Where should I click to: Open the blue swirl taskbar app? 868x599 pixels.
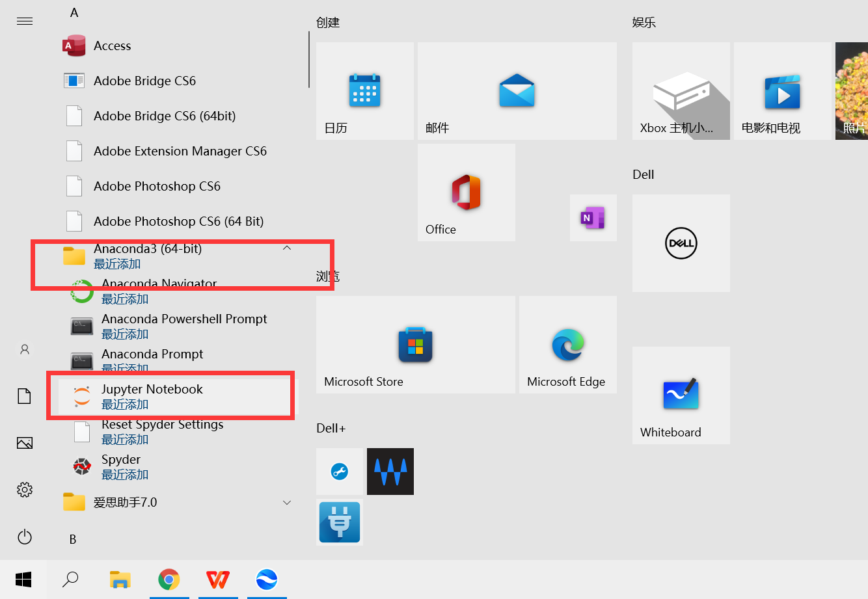[x=267, y=579]
